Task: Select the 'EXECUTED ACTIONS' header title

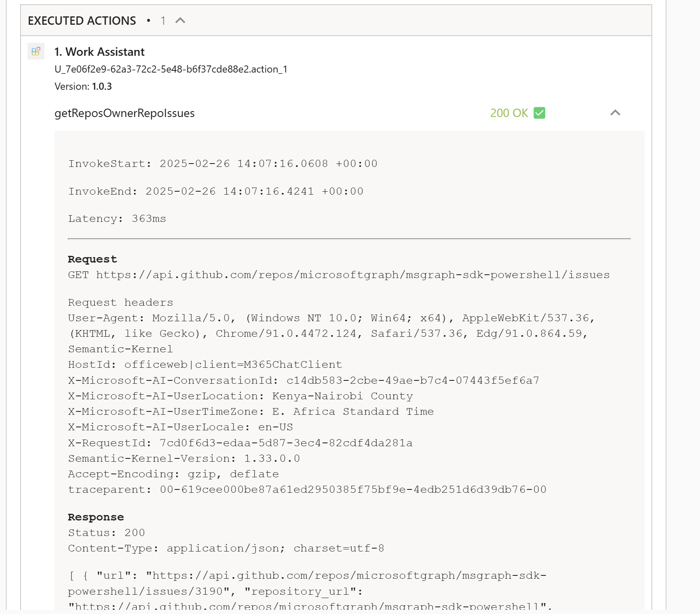Action: pyautogui.click(x=82, y=21)
